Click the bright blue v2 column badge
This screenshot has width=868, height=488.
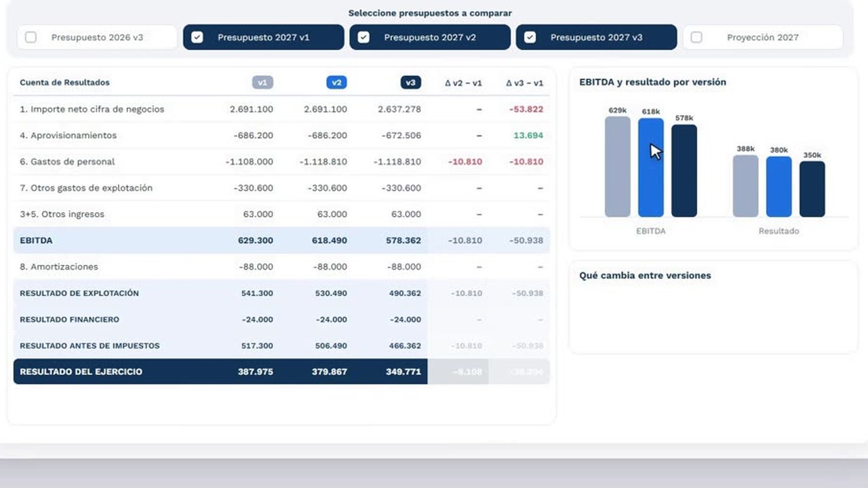click(336, 83)
